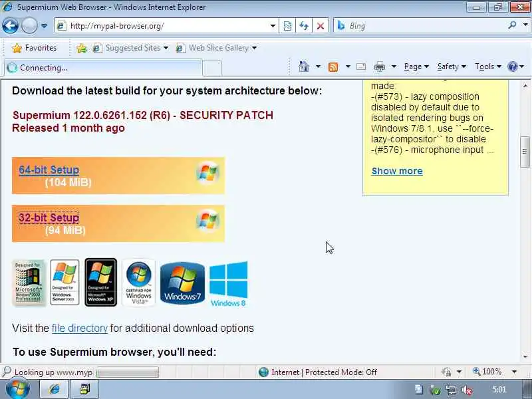Click the Refresh button
This screenshot has width=532, height=399.
(304, 26)
